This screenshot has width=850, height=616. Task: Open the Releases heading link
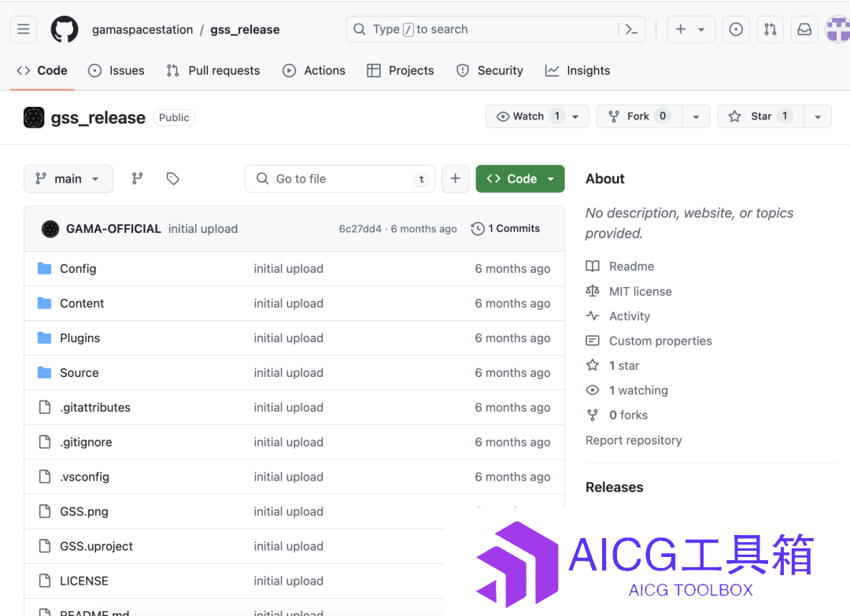coord(614,487)
